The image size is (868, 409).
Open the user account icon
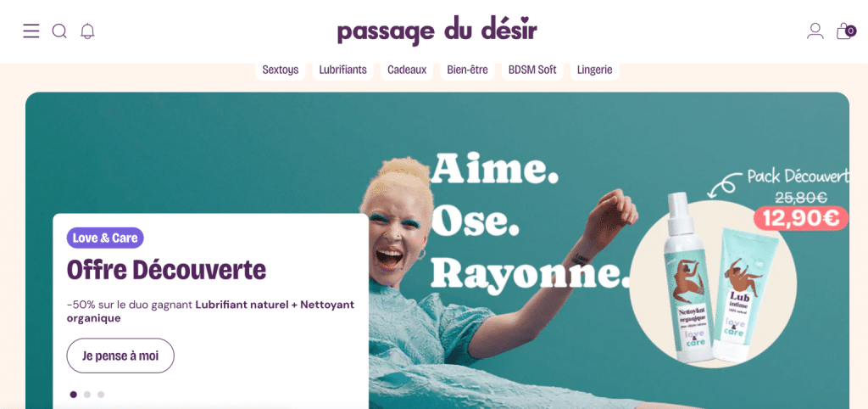point(815,31)
